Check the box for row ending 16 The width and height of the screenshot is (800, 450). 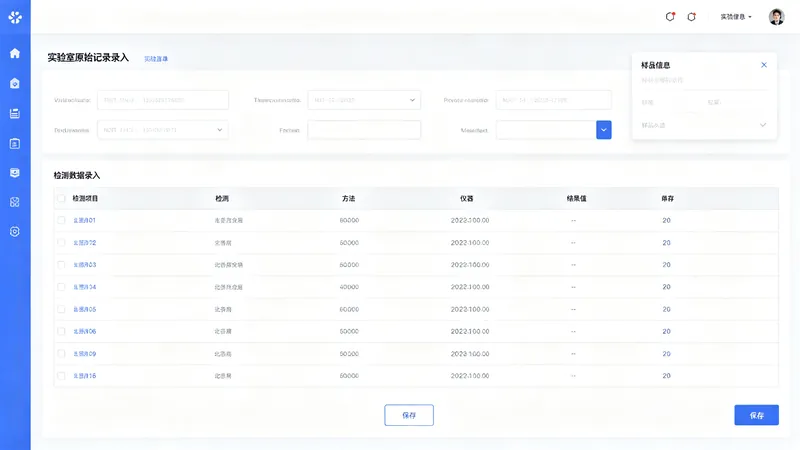[61, 376]
